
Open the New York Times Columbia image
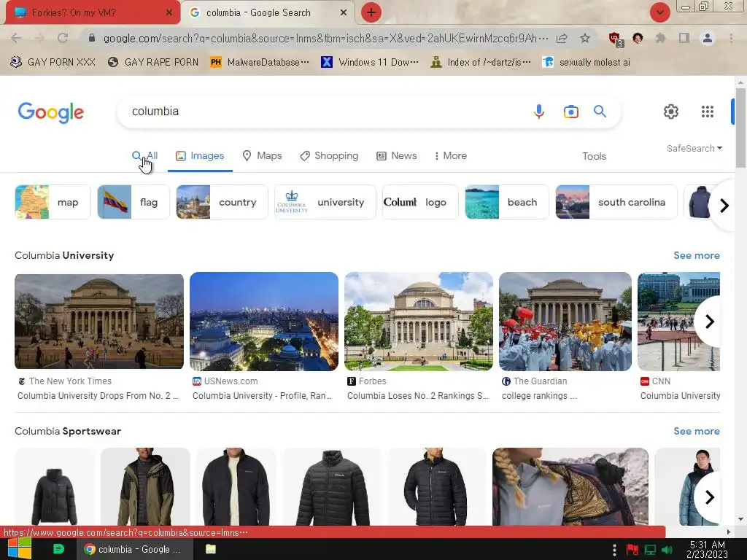pyautogui.click(x=99, y=322)
